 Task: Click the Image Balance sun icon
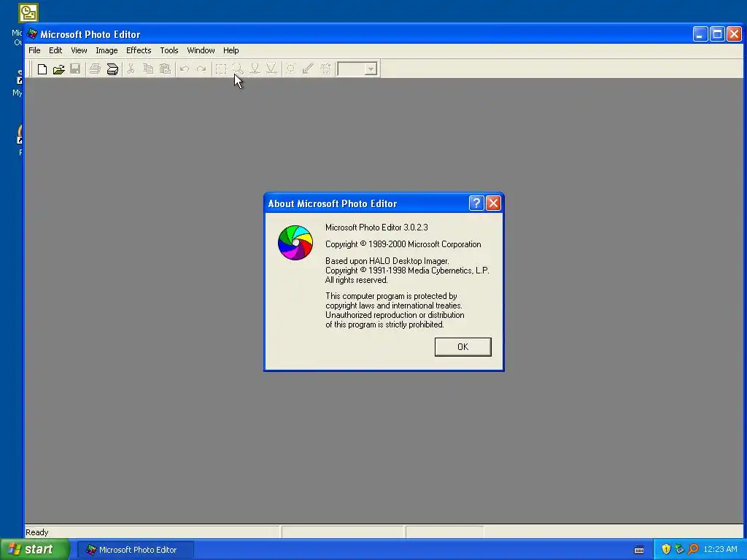(x=290, y=69)
